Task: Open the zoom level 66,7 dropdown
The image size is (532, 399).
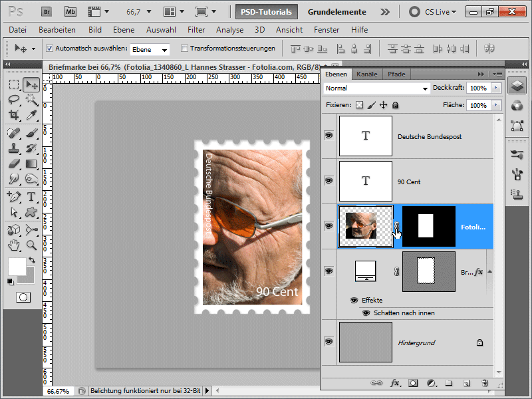Action: click(x=149, y=12)
